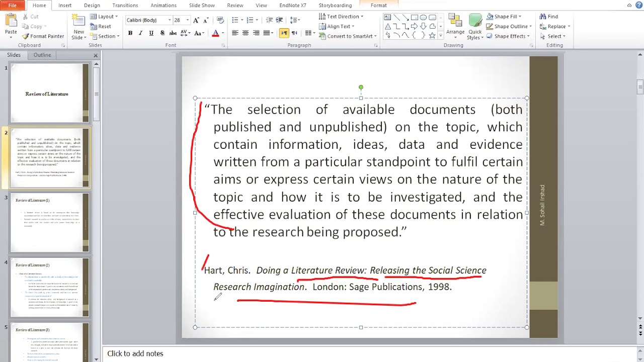Open the Font dialog launcher
The image size is (644, 362).
tap(224, 46)
